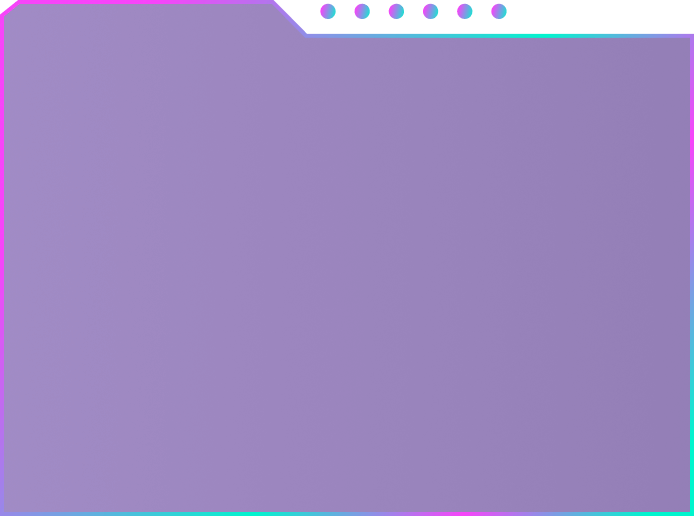Select the second gradient dot in the row

click(x=362, y=12)
